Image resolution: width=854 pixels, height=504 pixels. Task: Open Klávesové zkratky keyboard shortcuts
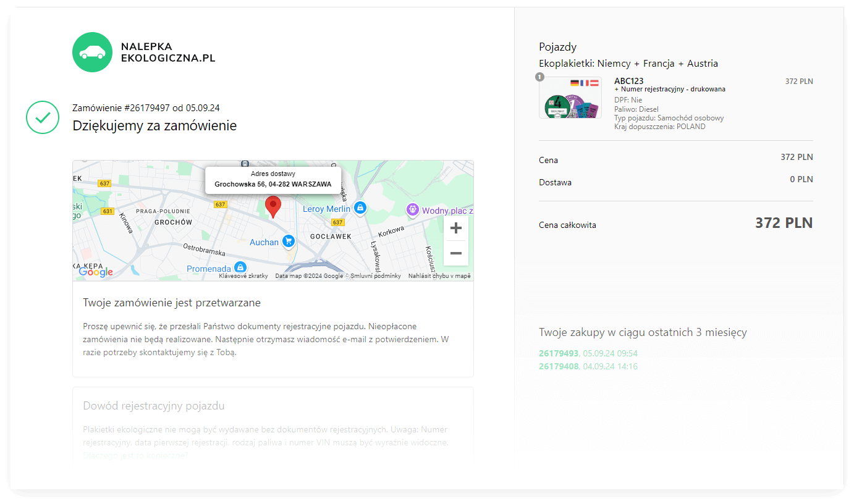(243, 276)
